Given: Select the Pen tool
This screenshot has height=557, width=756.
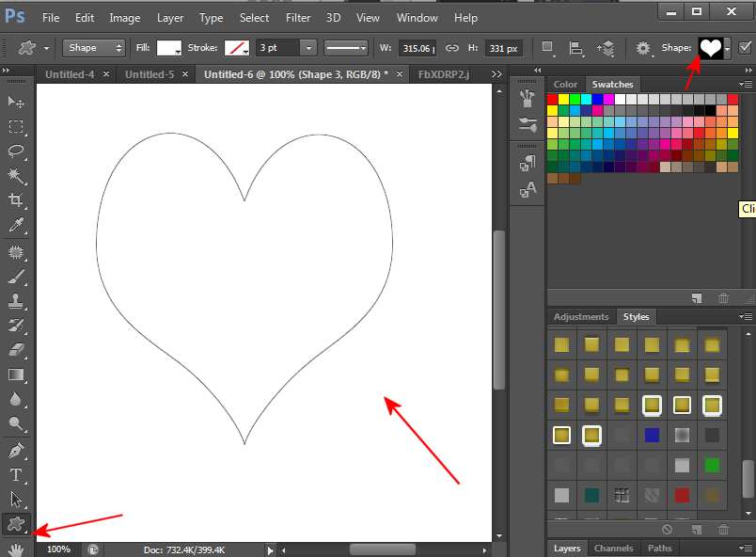Looking at the screenshot, I should (16, 450).
